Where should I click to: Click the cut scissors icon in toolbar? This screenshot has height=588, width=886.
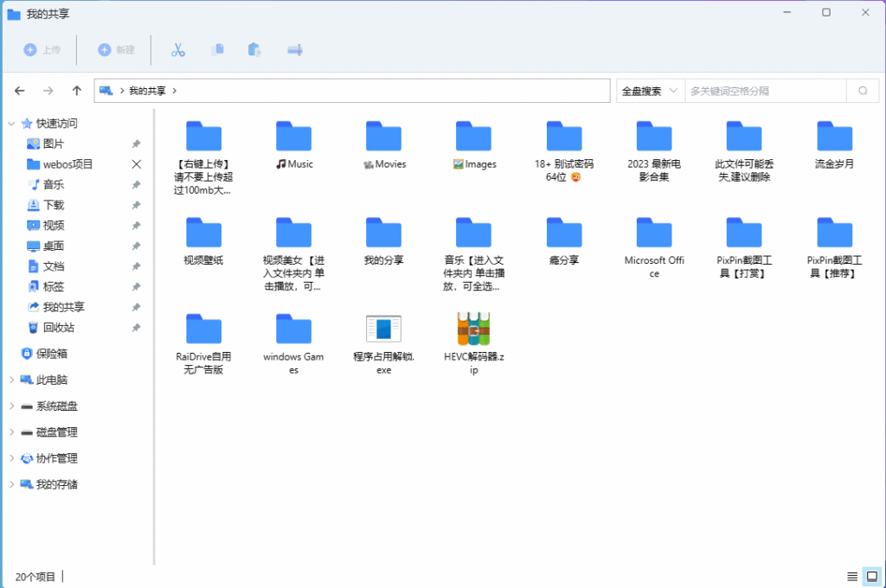point(178,50)
